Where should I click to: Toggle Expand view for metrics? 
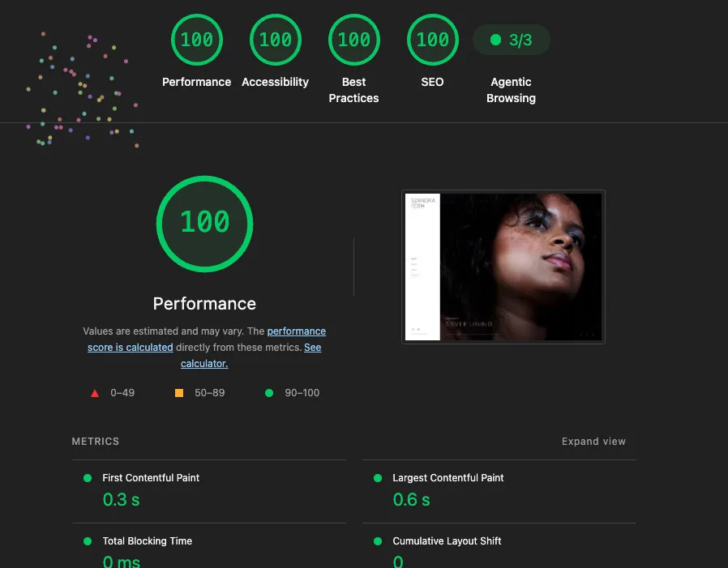pos(593,442)
